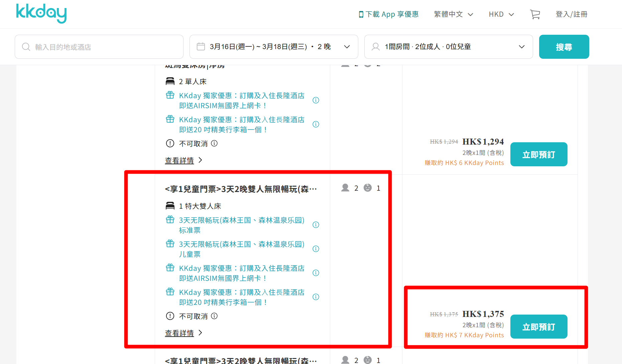Expand the date range selector 3月16日~3月18日
Viewport: 622px width, 364px height.
point(273,47)
